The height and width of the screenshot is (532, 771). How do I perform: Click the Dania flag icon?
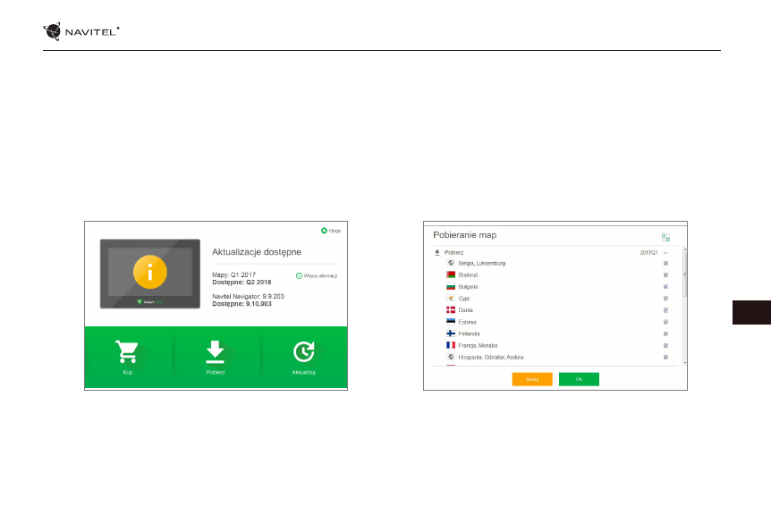pyautogui.click(x=451, y=310)
